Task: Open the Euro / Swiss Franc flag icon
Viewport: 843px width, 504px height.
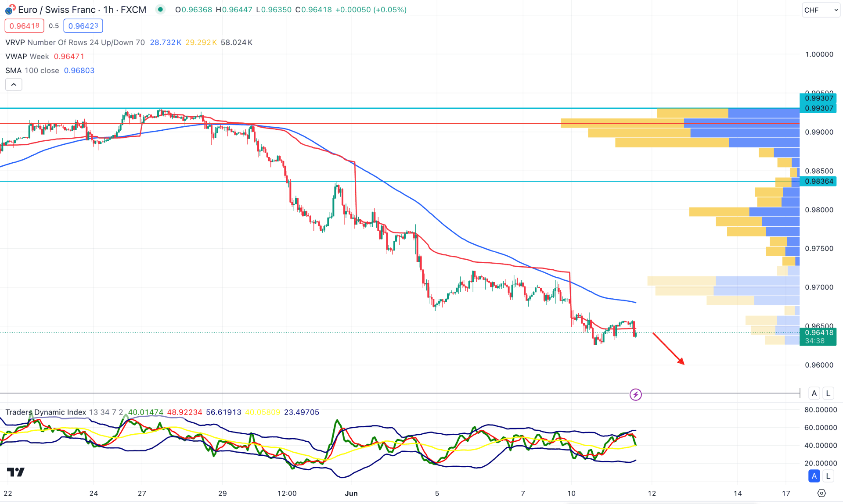Action: pyautogui.click(x=10, y=10)
